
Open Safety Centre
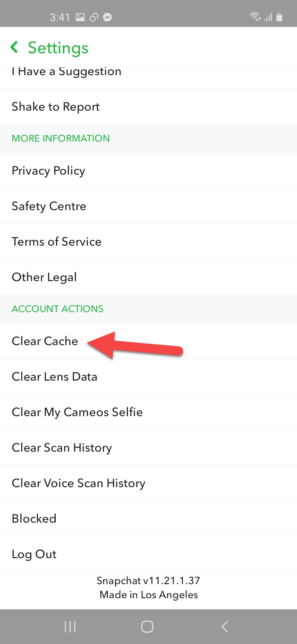[x=49, y=206]
